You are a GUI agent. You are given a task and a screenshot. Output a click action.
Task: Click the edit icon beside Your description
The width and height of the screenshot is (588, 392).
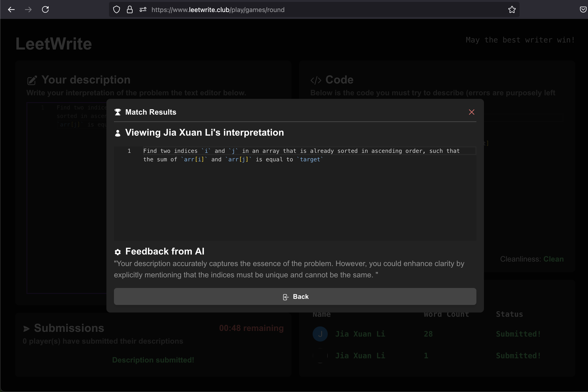(x=32, y=80)
